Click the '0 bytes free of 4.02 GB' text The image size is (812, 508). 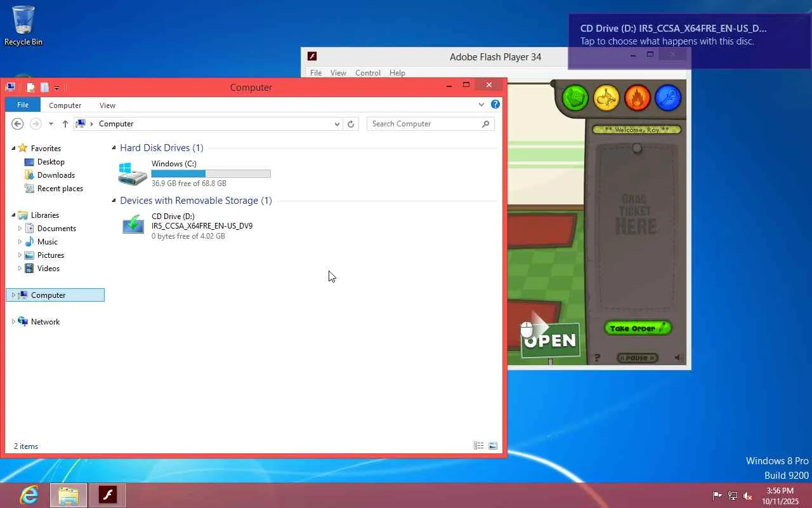click(x=188, y=236)
